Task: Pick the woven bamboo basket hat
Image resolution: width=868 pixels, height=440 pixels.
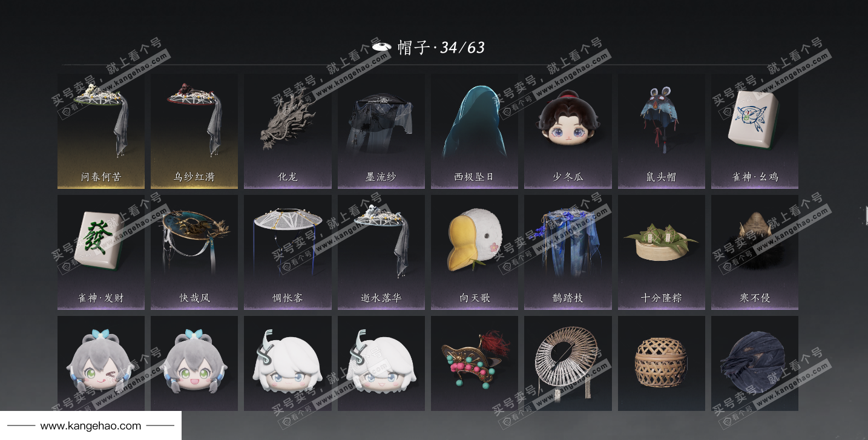Action: click(661, 363)
